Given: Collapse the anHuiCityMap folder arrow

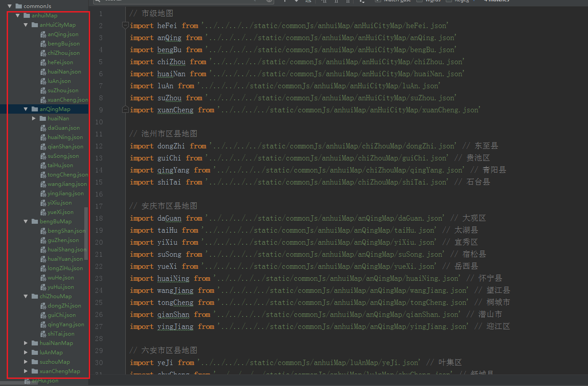Looking at the screenshot, I should (x=26, y=25).
